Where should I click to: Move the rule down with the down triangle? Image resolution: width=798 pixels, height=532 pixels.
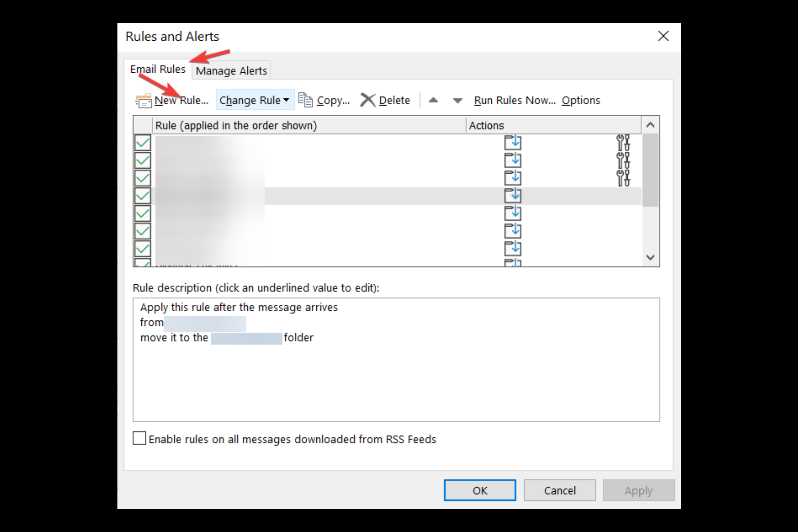pos(457,101)
